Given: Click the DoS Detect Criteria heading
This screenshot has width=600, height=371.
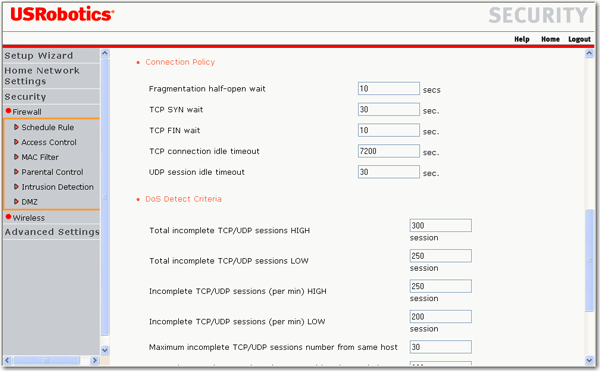Looking at the screenshot, I should 183,199.
